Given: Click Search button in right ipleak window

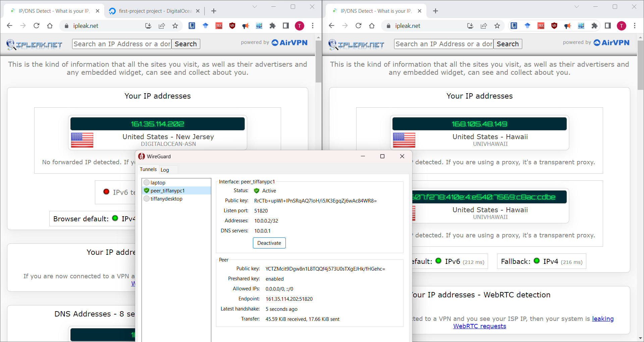Looking at the screenshot, I should coord(508,44).
